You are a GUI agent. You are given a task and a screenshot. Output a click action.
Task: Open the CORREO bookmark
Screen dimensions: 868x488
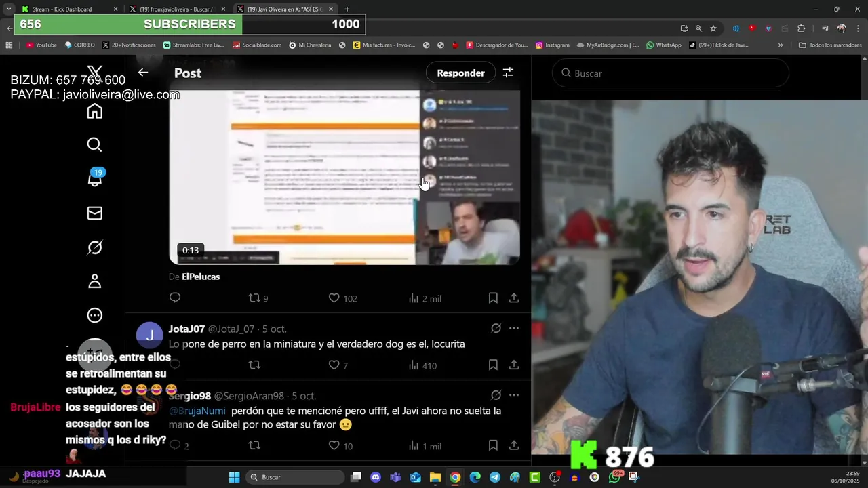(x=80, y=45)
